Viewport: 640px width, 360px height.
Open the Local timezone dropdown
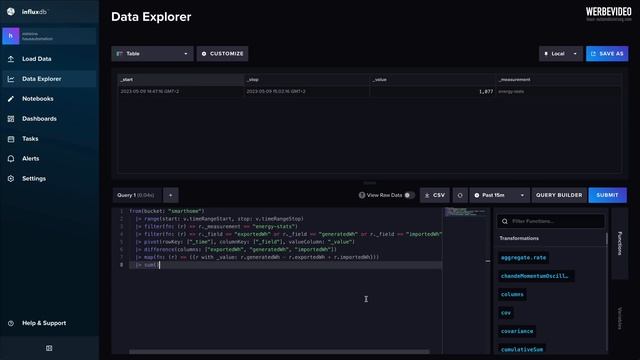point(561,53)
